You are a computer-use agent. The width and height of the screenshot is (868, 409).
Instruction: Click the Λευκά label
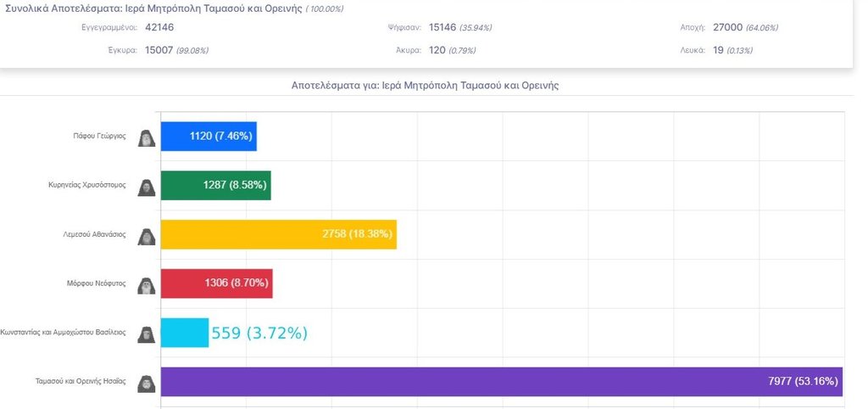pyautogui.click(x=693, y=50)
